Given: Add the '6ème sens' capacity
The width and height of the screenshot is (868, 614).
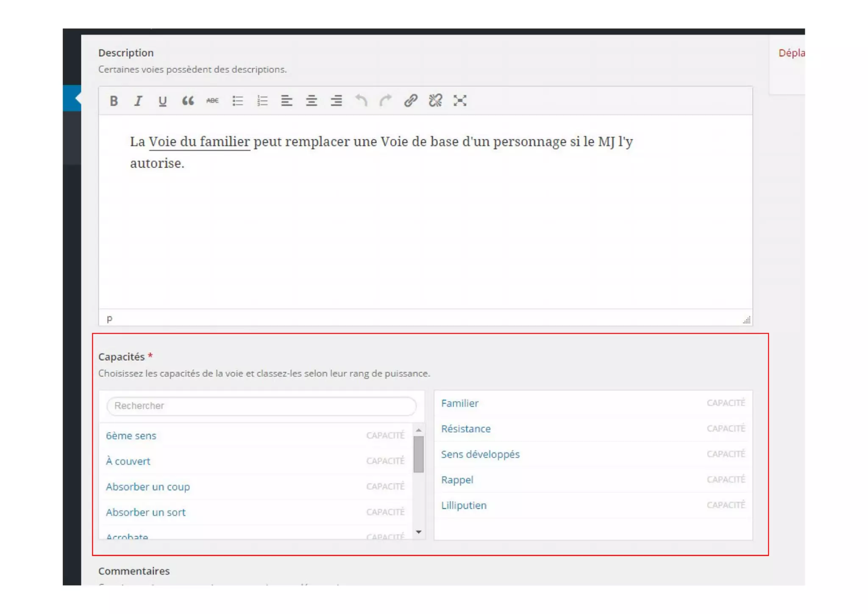Looking at the screenshot, I should tap(131, 435).
